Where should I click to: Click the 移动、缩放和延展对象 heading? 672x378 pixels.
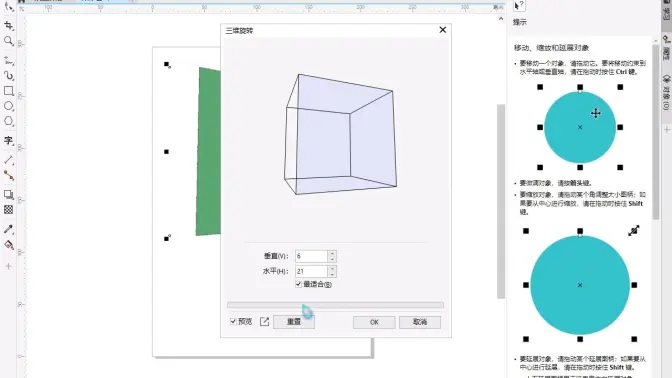pyautogui.click(x=552, y=48)
